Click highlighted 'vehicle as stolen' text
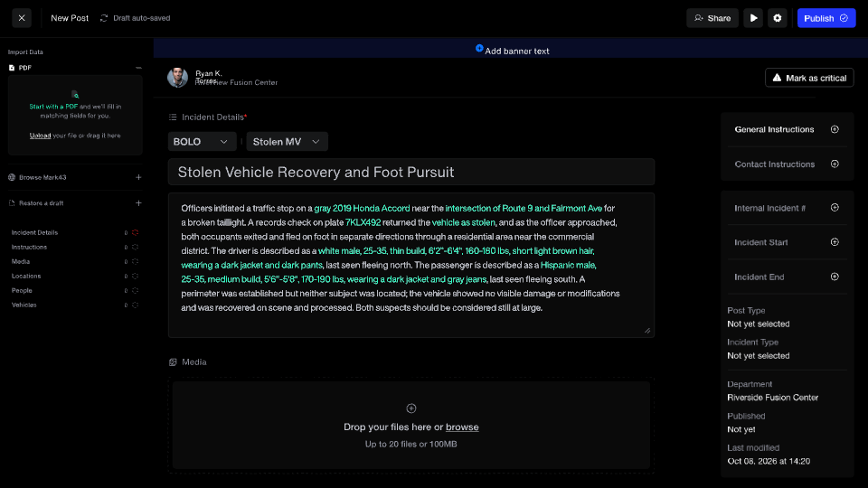This screenshot has width=868, height=488. [x=463, y=222]
